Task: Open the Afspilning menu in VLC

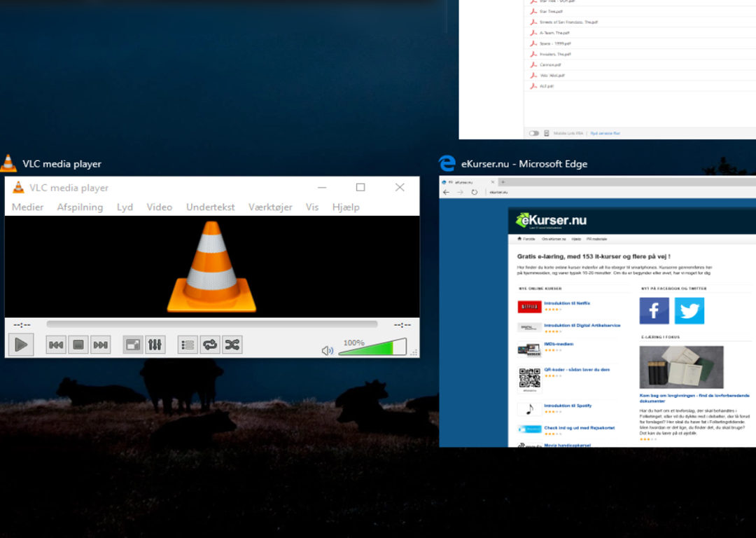Action: point(80,207)
